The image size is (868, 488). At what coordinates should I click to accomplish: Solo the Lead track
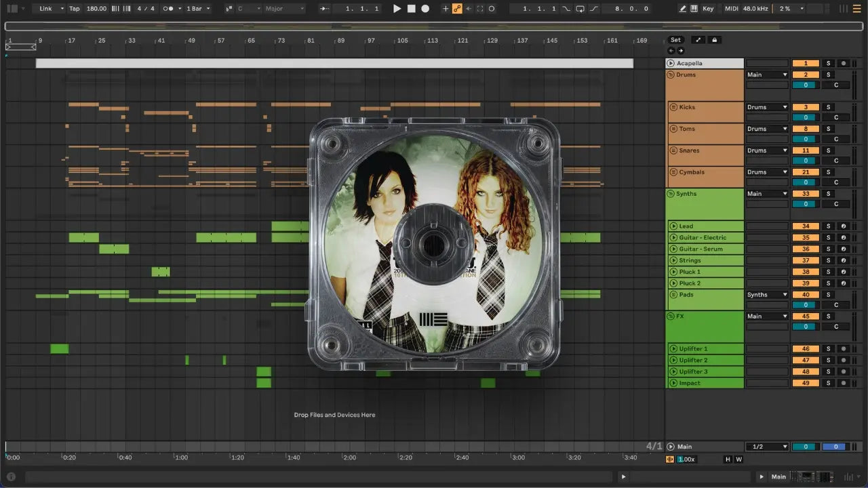[828, 226]
